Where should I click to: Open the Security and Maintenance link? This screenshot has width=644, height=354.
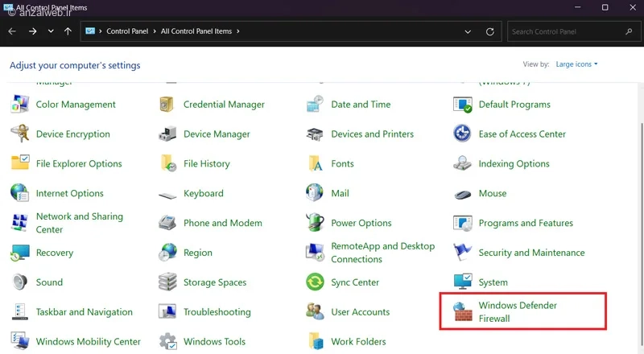coord(531,253)
